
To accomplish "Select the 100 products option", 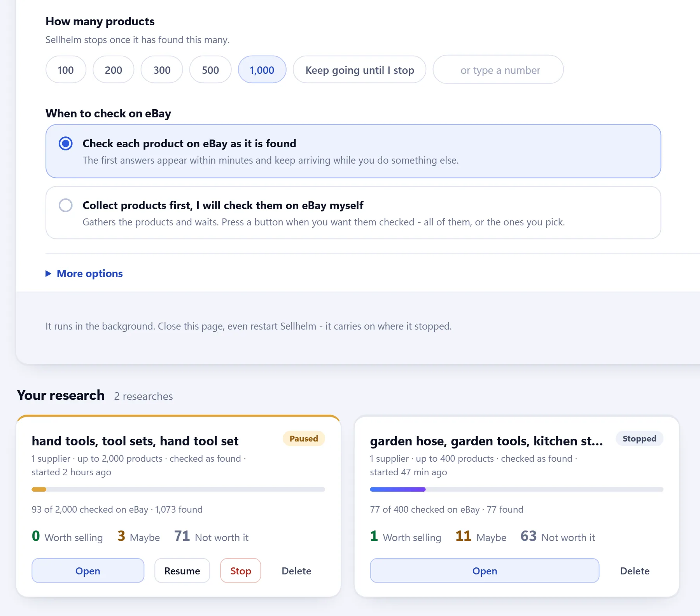I will 66,70.
